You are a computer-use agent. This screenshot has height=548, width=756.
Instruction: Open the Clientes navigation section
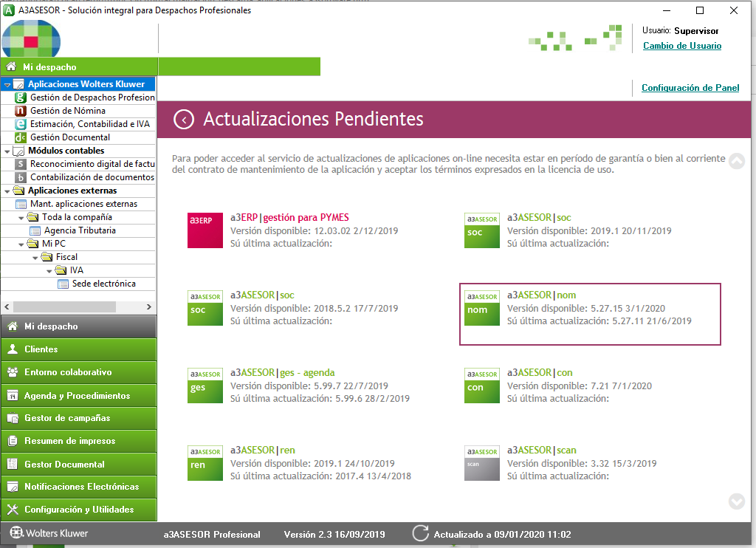(78, 349)
